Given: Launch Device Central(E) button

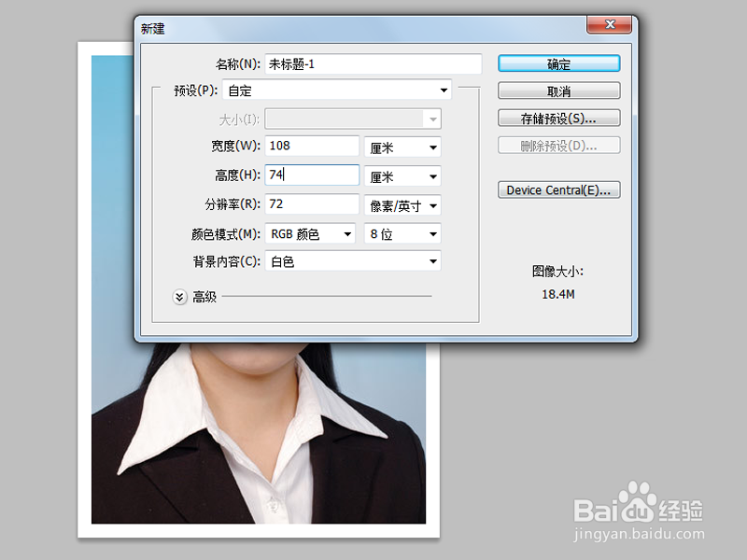Looking at the screenshot, I should point(558,190).
